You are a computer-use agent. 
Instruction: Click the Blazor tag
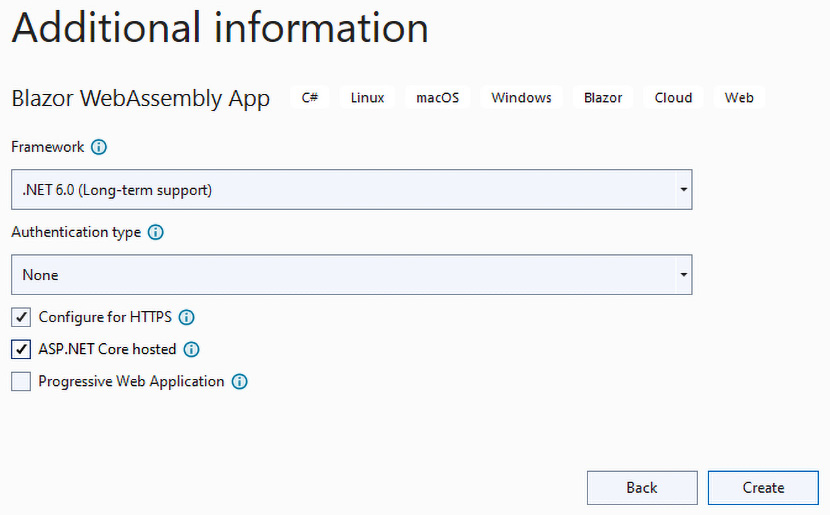click(x=603, y=97)
